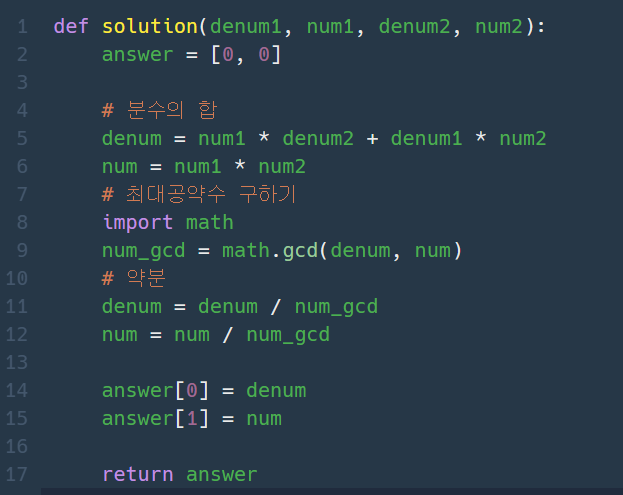Viewport: 623px width, 495px height.
Task: Click answer[1] on line 15
Action: click(x=155, y=419)
